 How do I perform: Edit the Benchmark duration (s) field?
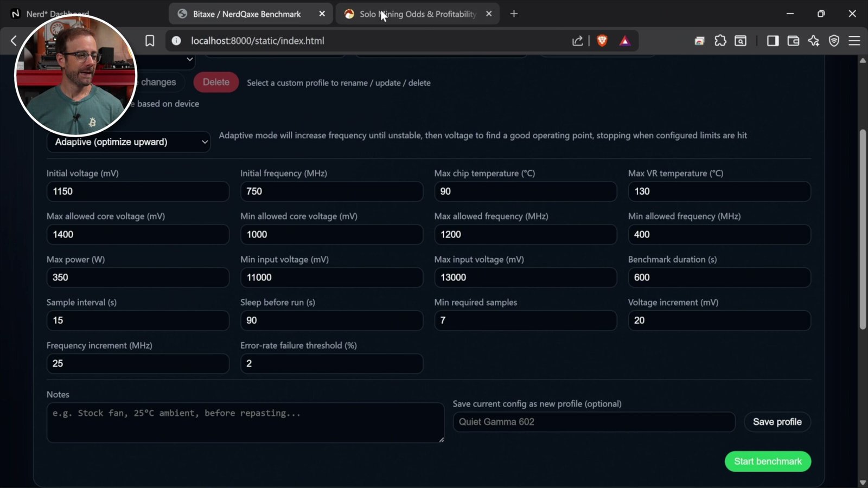point(719,278)
